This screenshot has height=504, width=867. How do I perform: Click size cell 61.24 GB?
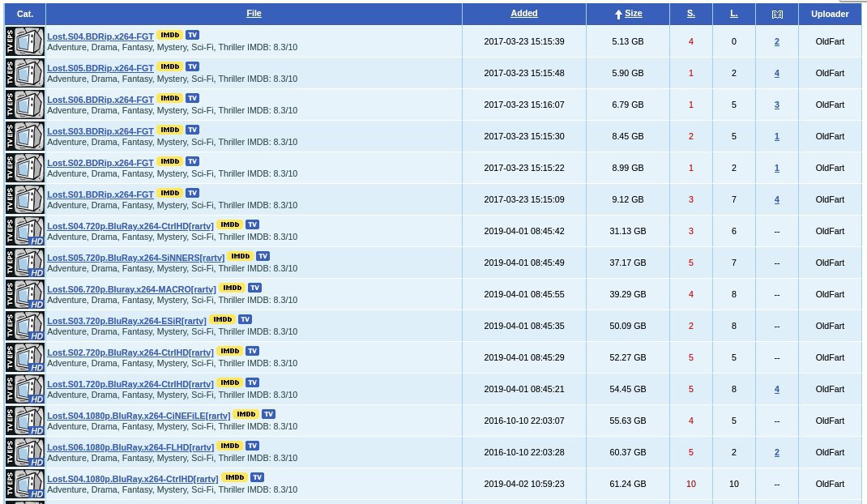click(628, 484)
